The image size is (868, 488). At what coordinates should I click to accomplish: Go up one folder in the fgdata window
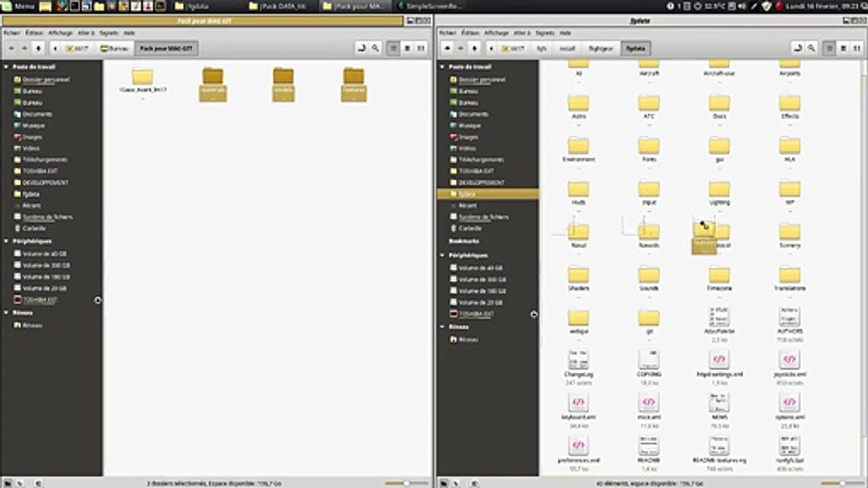point(474,48)
